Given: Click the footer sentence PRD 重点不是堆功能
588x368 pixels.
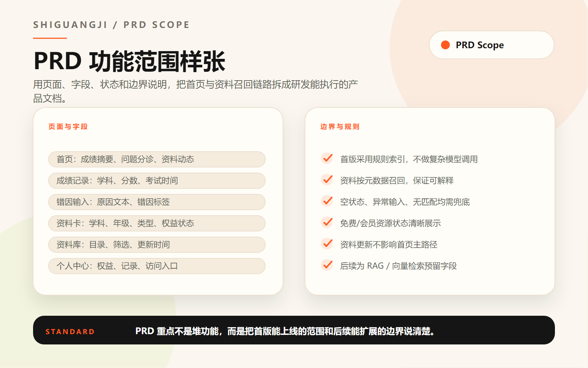Looking at the screenshot, I should coord(285,331).
